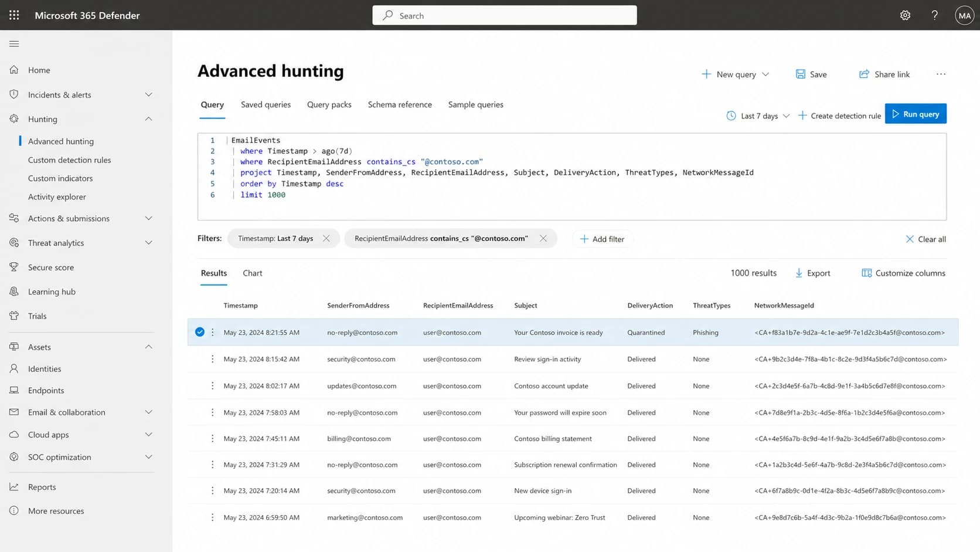Remove the RecipientEmailAddress filter chip
Screen dimensions: 980x552
tap(543, 238)
